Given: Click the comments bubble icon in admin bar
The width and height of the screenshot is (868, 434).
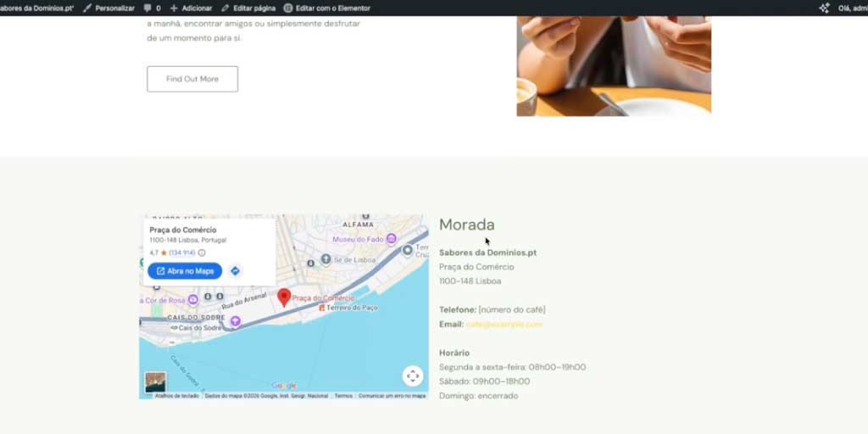Looking at the screenshot, I should click(147, 8).
